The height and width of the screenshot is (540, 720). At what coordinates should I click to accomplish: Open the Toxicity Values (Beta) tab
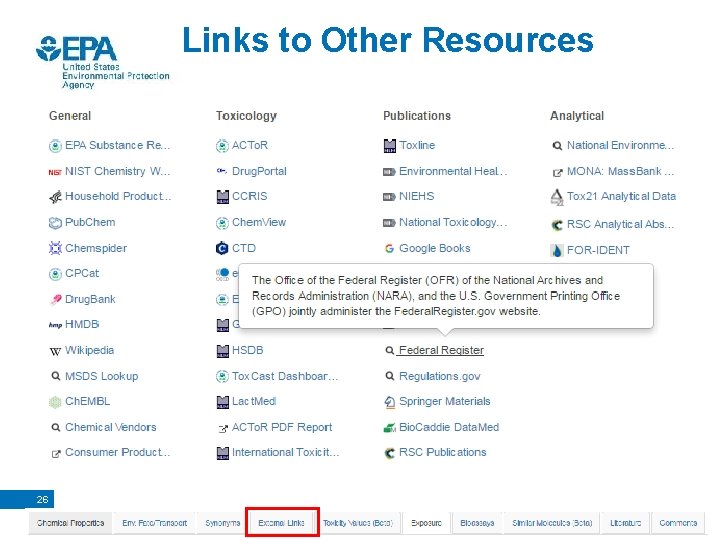coord(358,523)
